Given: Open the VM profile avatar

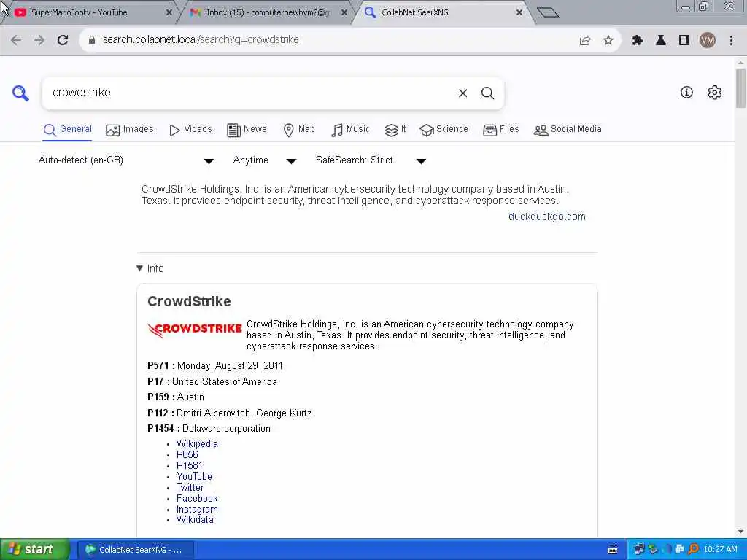Looking at the screenshot, I should [x=708, y=41].
